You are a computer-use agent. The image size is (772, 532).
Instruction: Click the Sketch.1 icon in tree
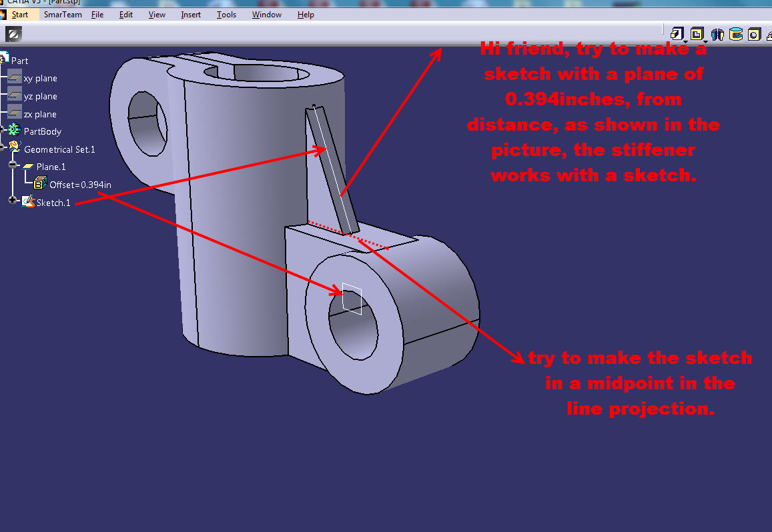pos(28,201)
